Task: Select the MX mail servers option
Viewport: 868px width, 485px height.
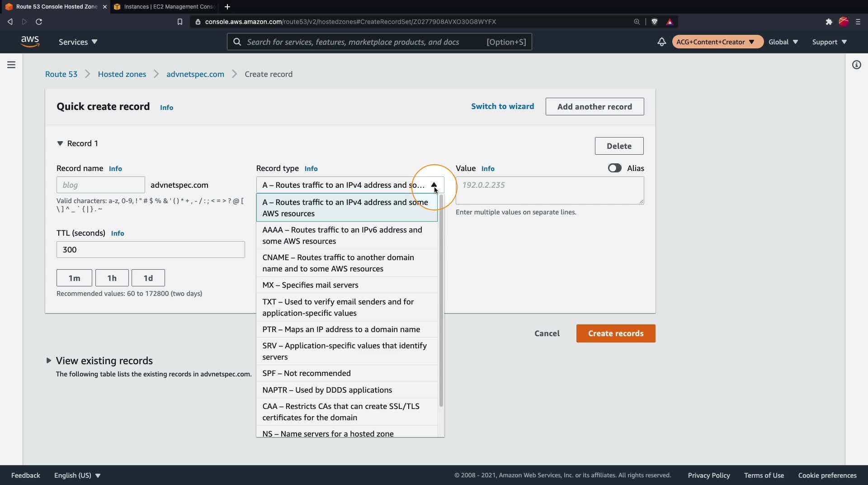Action: [347, 285]
